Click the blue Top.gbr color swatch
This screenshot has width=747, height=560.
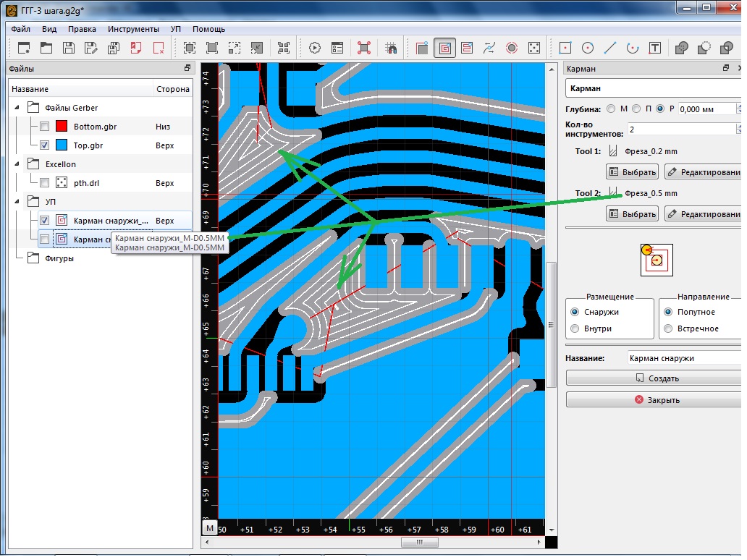(62, 145)
